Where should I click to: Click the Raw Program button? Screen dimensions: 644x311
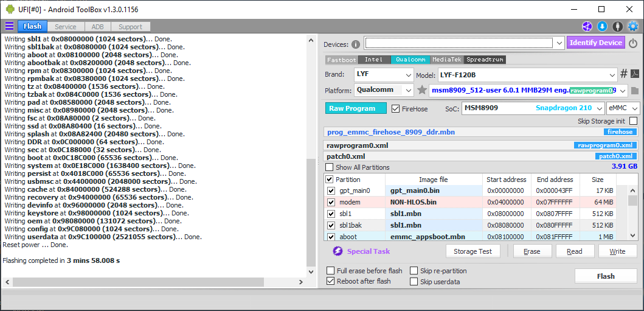(356, 108)
